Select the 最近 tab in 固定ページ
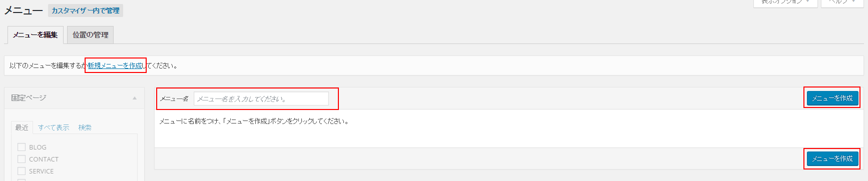Image resolution: width=868 pixels, height=181 pixels. click(x=22, y=127)
